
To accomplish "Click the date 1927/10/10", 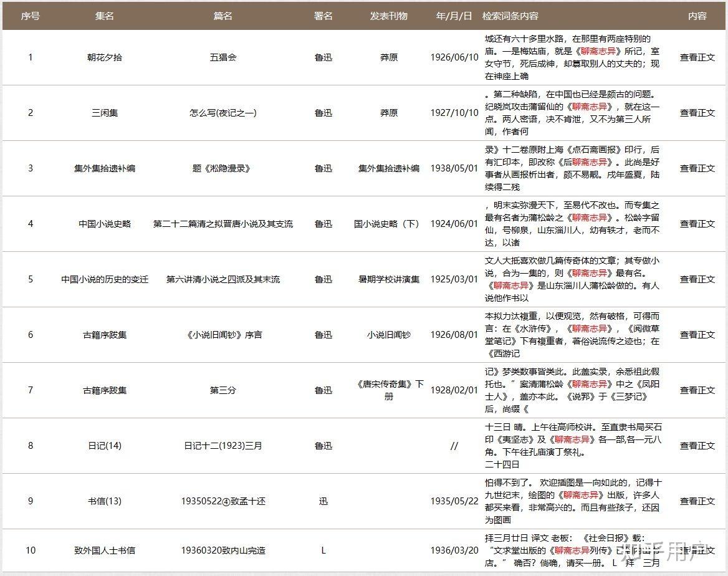I will (454, 113).
